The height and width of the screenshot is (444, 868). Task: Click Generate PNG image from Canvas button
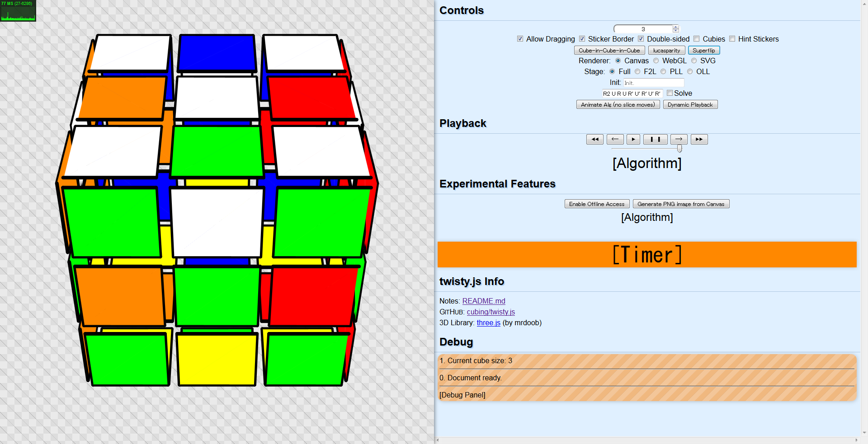(x=681, y=204)
